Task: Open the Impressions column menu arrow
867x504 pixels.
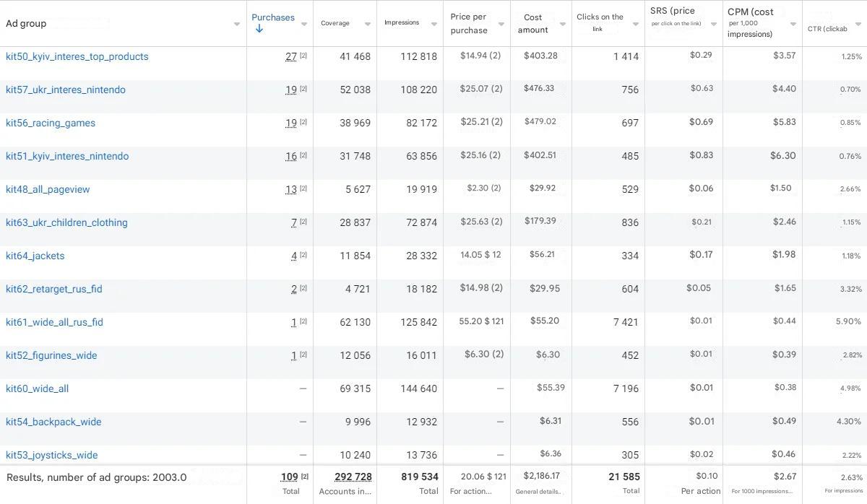Action: tap(434, 24)
